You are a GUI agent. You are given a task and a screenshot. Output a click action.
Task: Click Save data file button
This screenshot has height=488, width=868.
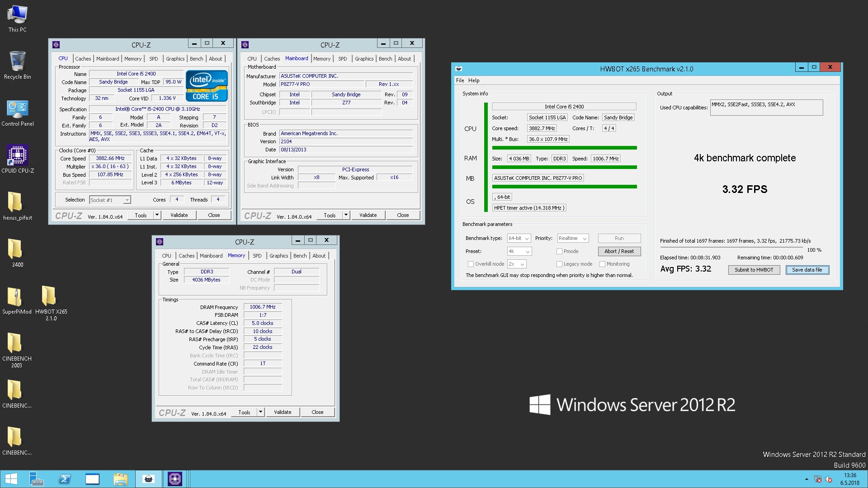807,270
